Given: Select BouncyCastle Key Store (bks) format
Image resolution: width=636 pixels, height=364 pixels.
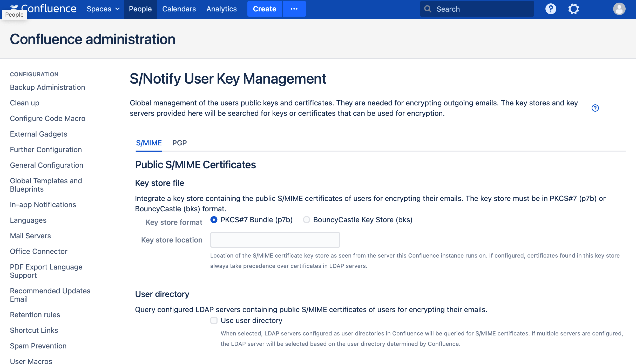Looking at the screenshot, I should click(x=307, y=220).
